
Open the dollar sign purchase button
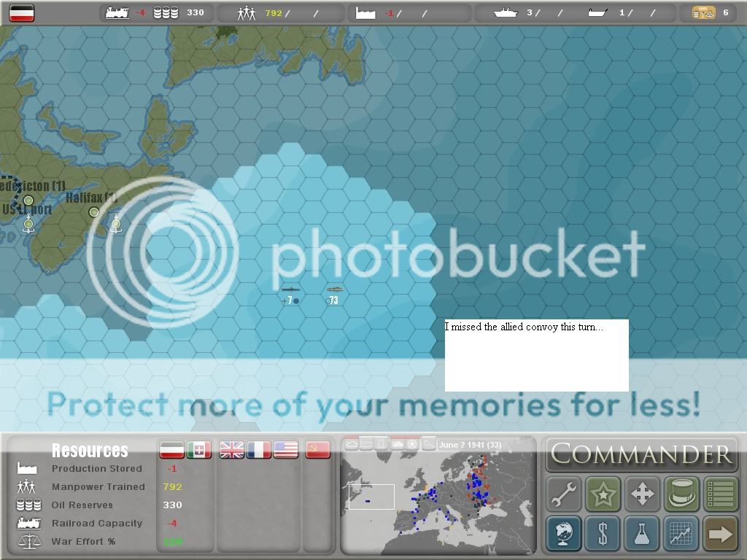pyautogui.click(x=603, y=534)
